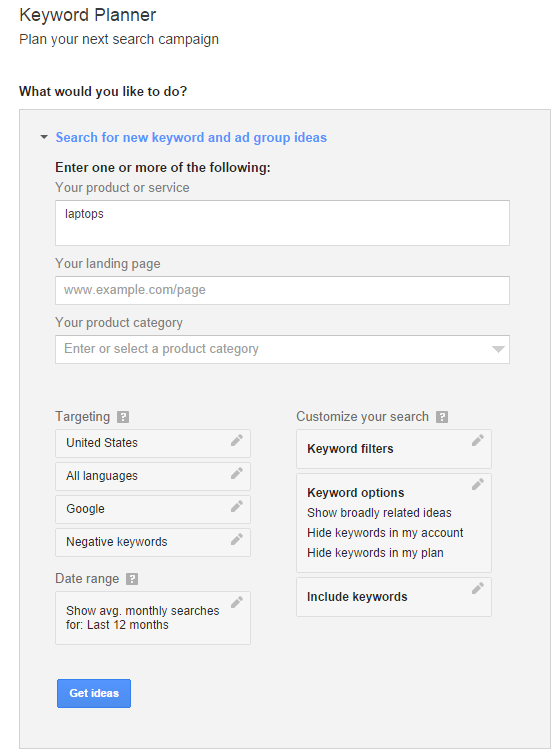Open the Keyword options panel

click(x=394, y=523)
